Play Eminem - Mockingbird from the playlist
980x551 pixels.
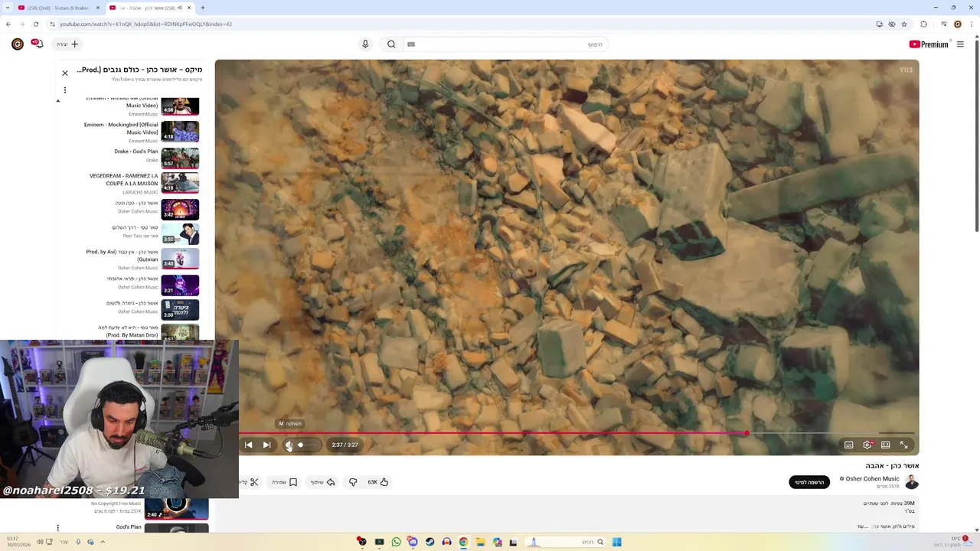point(142,132)
